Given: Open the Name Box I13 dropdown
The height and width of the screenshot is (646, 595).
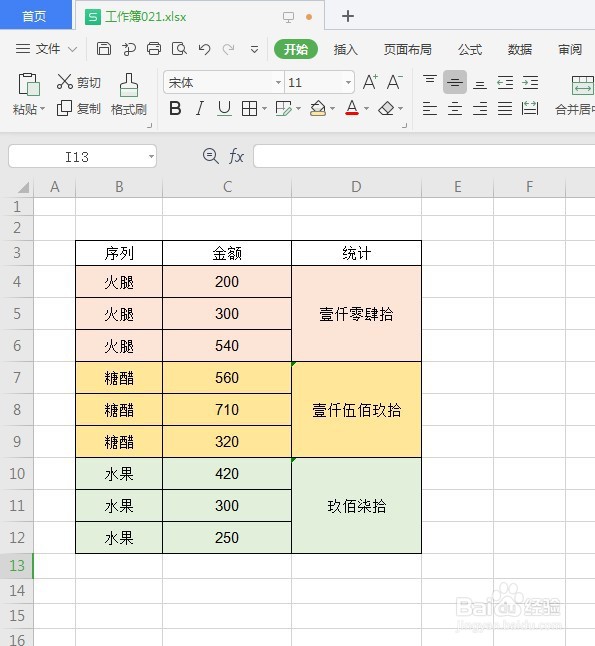Looking at the screenshot, I should (x=151, y=157).
